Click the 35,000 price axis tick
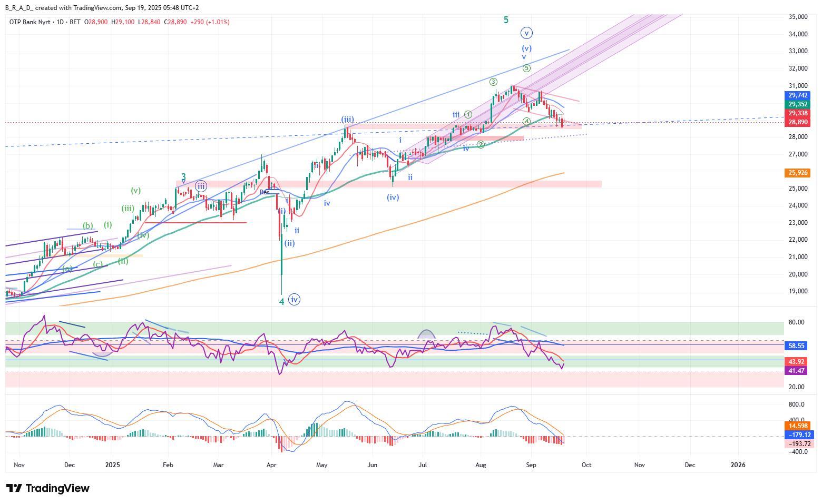The image size is (822, 504). click(x=798, y=17)
